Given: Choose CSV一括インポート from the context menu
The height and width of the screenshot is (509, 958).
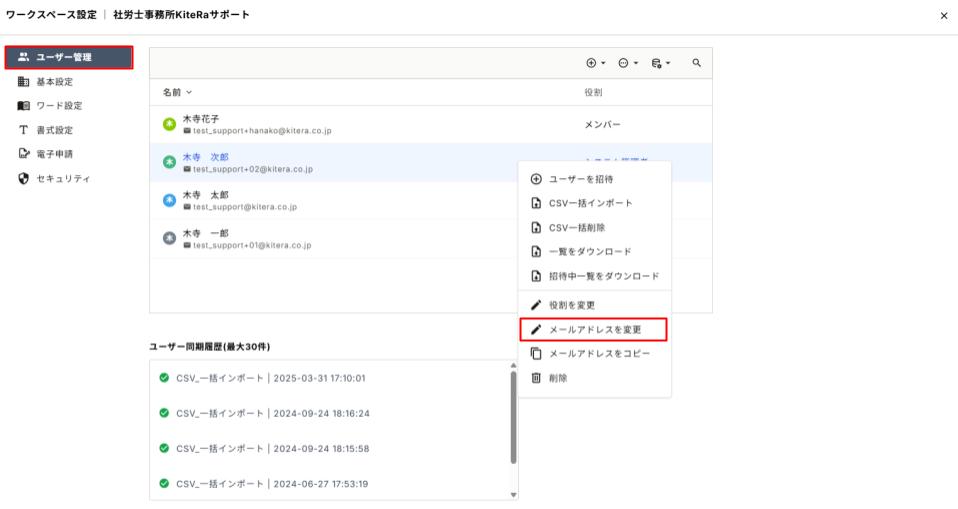Looking at the screenshot, I should 594,203.
